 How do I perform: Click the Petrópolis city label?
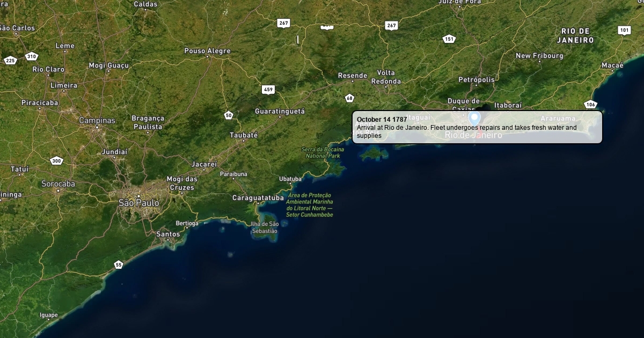click(476, 80)
